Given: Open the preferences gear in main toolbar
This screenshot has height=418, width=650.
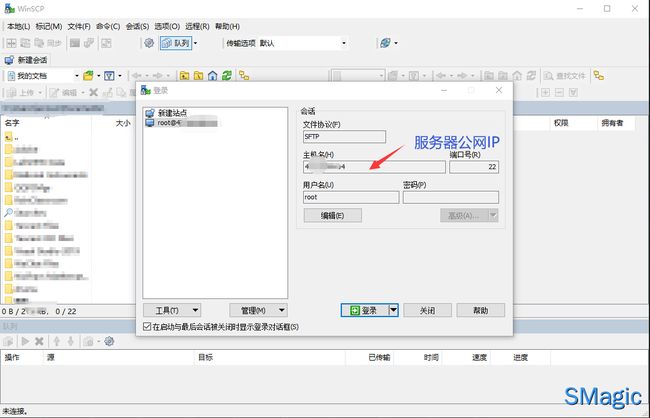Looking at the screenshot, I should click(x=149, y=43).
